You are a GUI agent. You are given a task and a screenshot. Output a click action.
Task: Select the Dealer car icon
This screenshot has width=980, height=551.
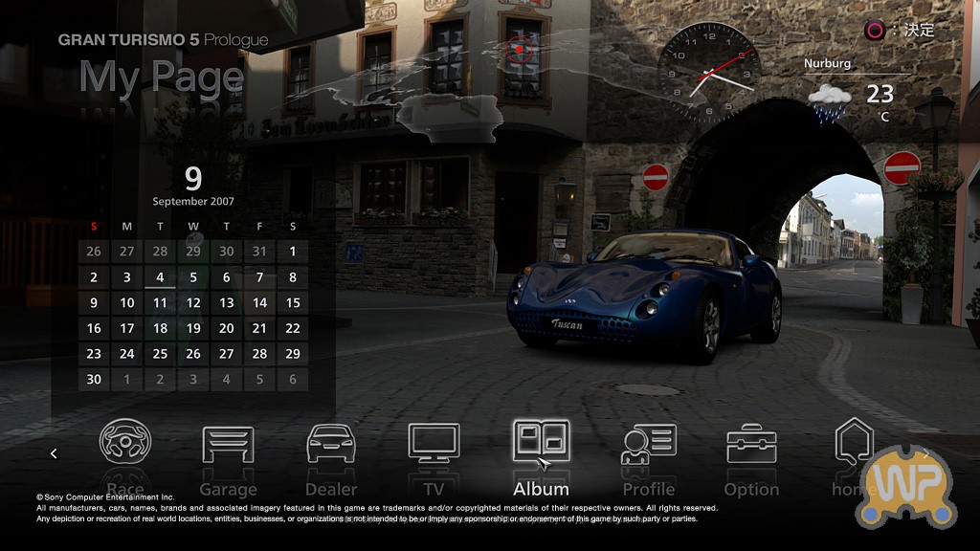331,445
